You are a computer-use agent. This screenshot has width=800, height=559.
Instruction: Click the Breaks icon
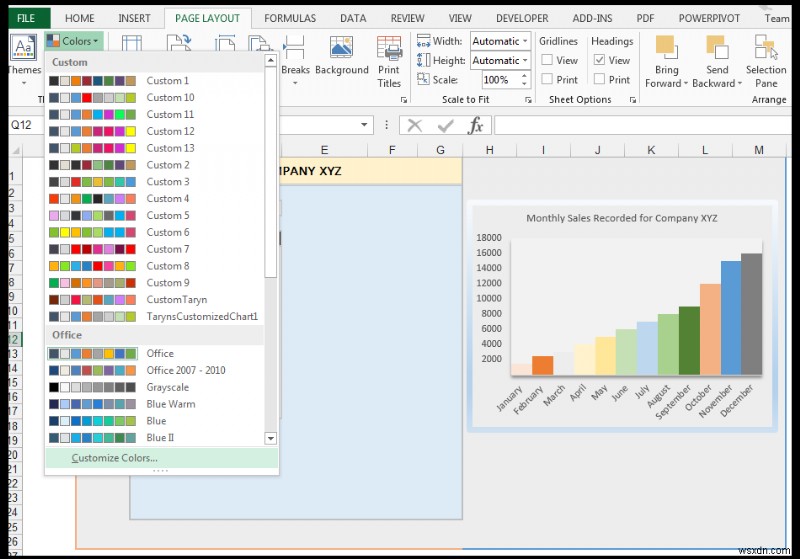(294, 48)
